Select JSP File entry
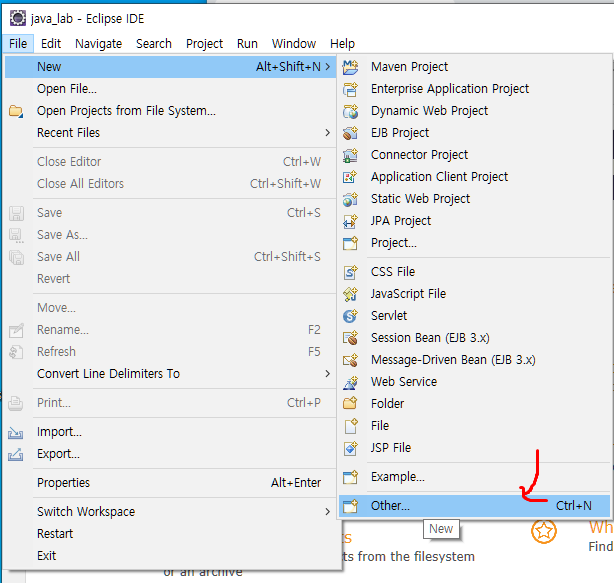This screenshot has width=614, height=583. coord(475,448)
